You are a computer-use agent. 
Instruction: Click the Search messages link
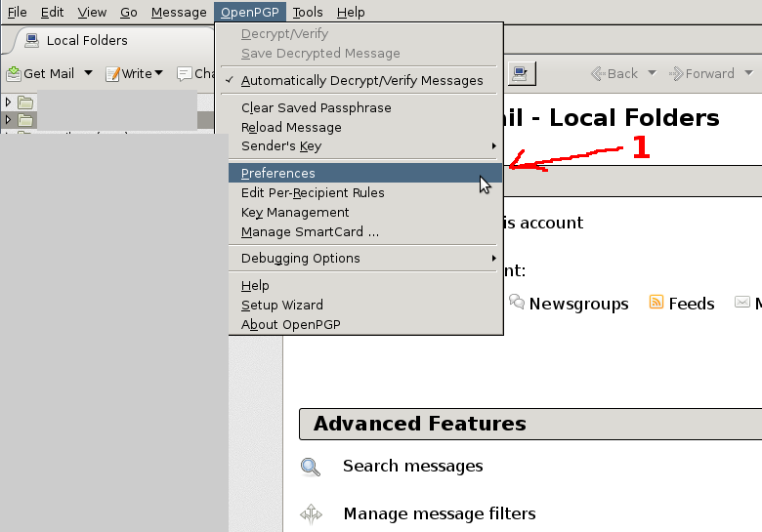pos(412,467)
